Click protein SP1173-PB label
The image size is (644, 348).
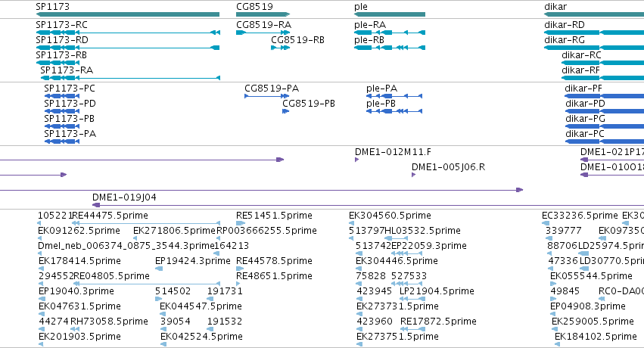(69, 119)
